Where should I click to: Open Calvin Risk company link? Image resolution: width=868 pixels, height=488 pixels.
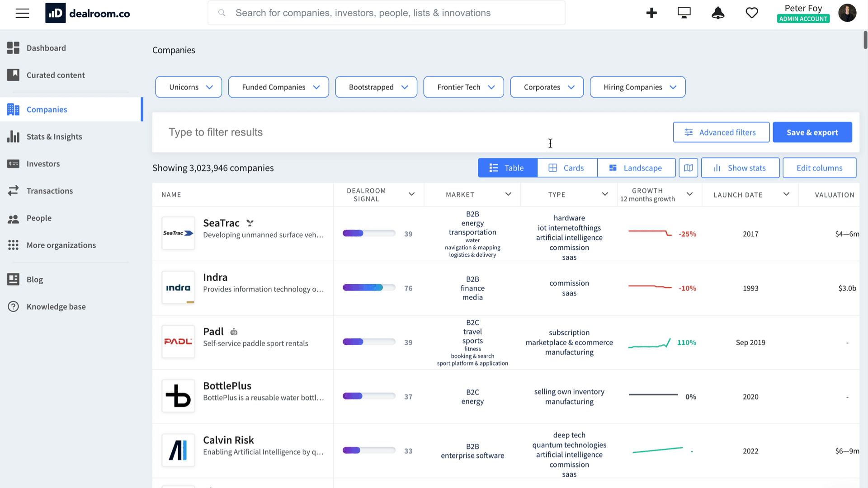click(228, 440)
